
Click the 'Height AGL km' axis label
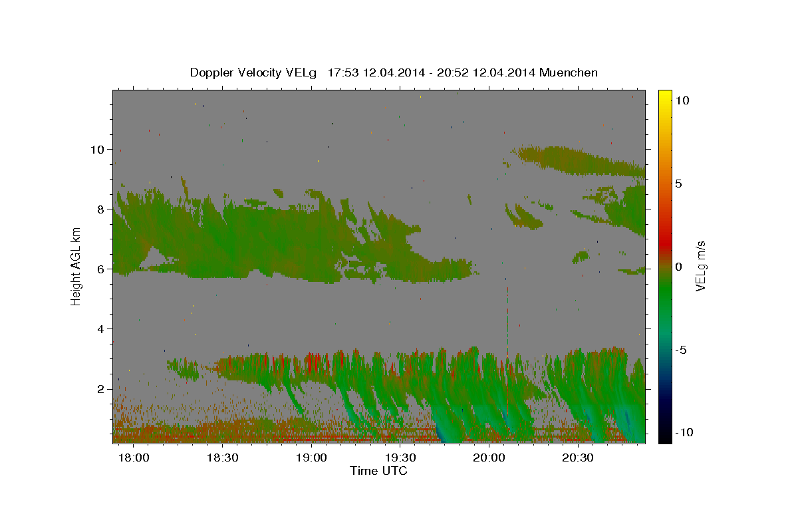pyautogui.click(x=76, y=266)
